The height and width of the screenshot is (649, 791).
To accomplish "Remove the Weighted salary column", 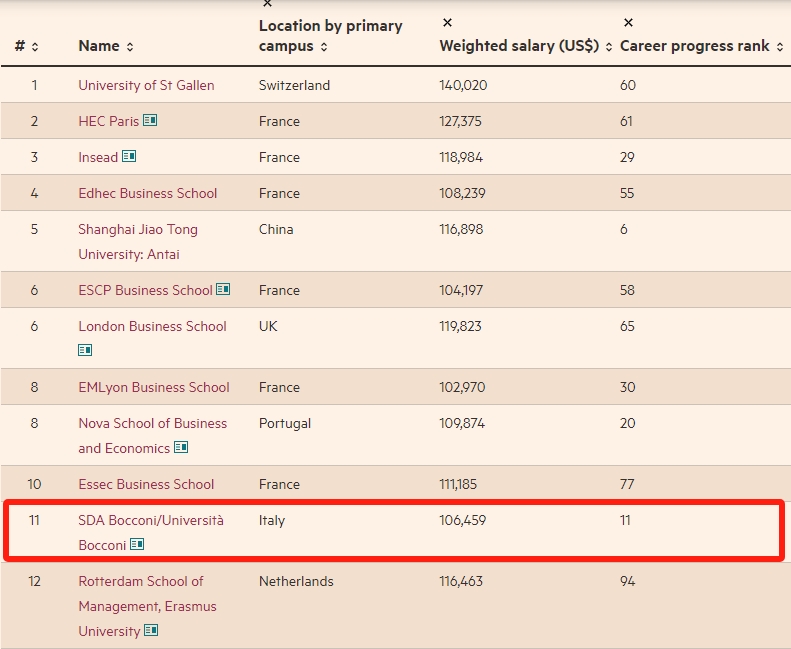I will [x=447, y=23].
